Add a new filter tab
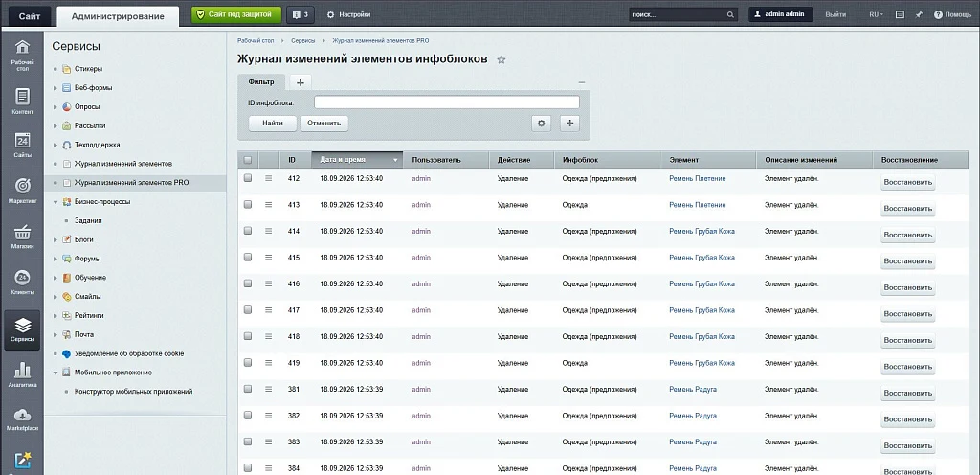This screenshot has width=980, height=475. 300,81
